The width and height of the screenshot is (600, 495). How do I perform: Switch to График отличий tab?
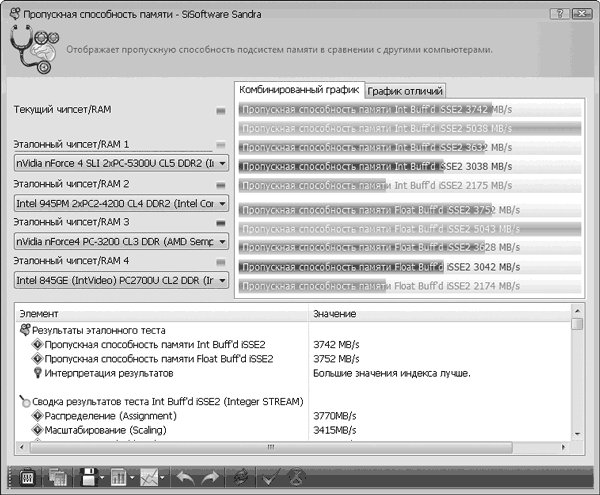[x=405, y=91]
